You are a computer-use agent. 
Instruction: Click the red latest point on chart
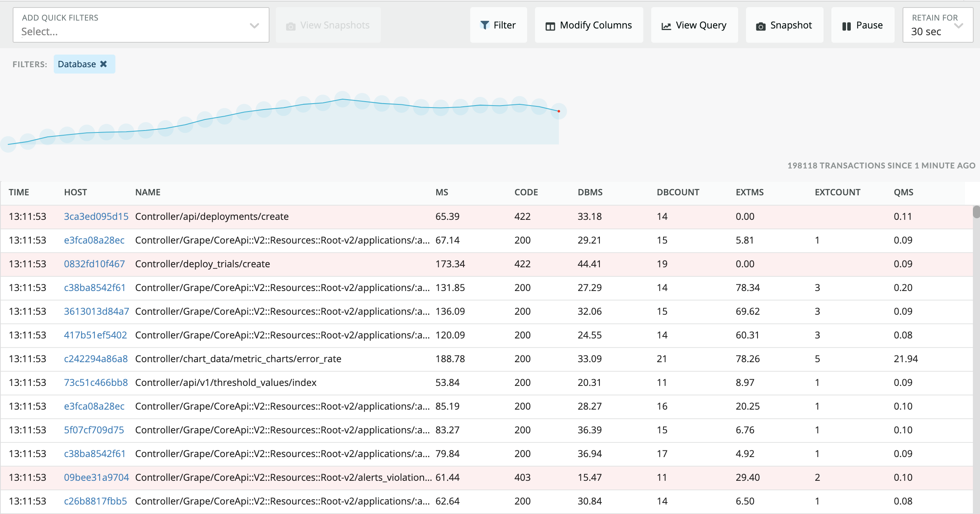559,111
